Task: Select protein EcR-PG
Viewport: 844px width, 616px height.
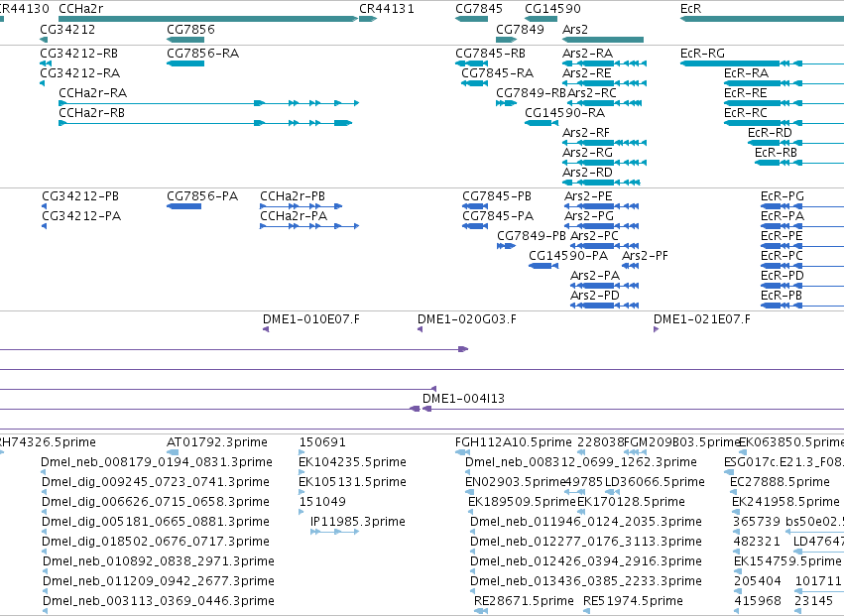Action: point(802,206)
